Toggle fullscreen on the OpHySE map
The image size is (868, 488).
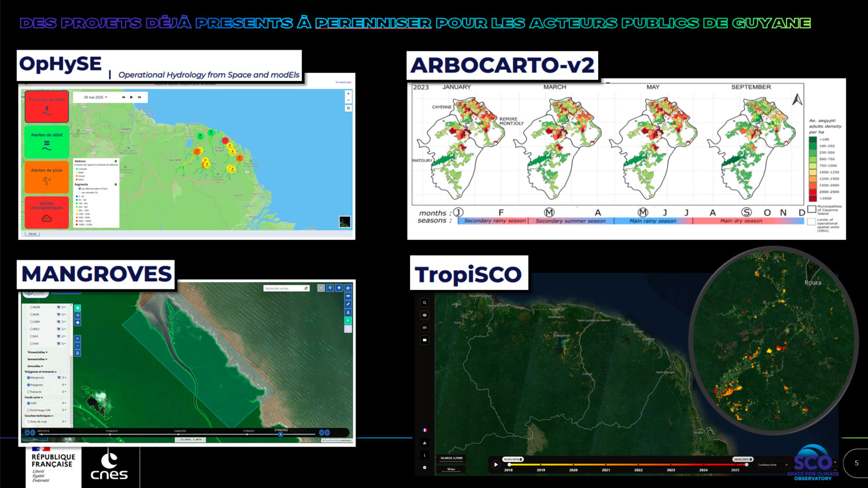(x=348, y=108)
